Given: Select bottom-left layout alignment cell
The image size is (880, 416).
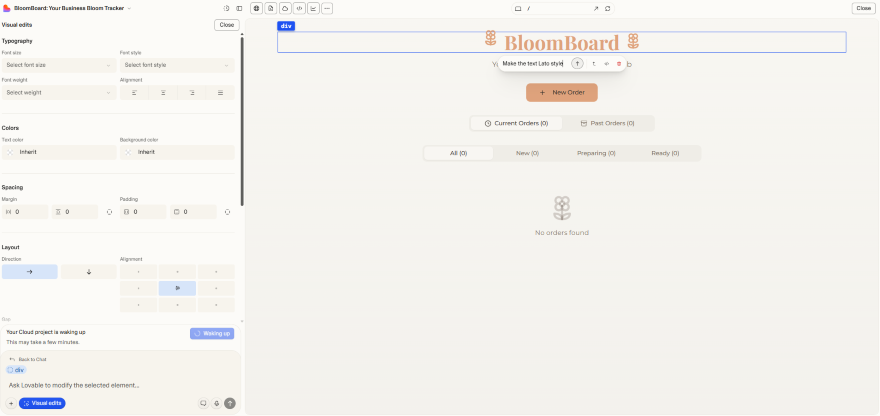Looking at the screenshot, I should click(139, 305).
